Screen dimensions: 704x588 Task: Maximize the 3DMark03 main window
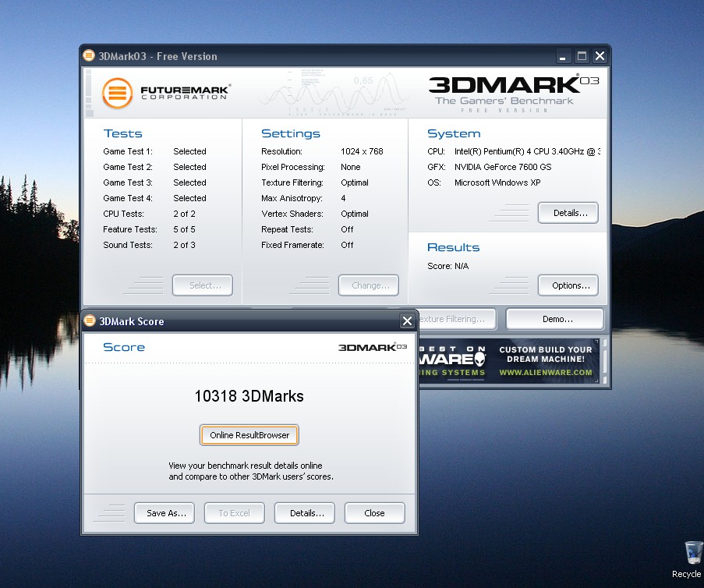pyautogui.click(x=582, y=56)
